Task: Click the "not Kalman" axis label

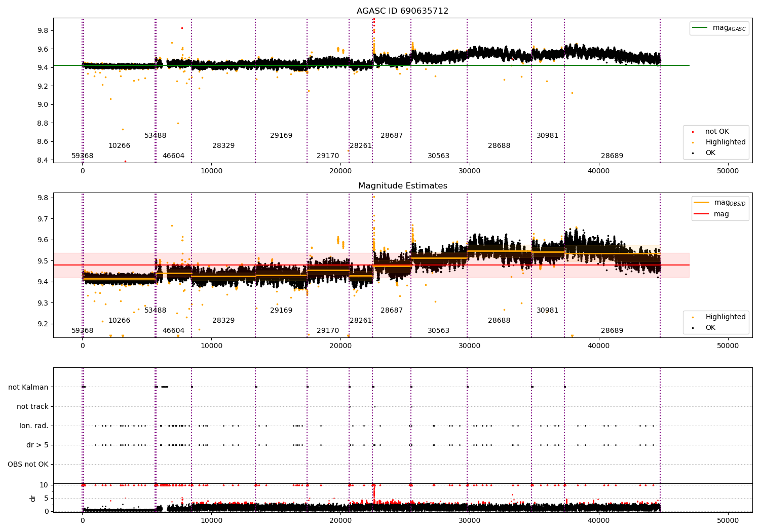Action: pyautogui.click(x=28, y=387)
